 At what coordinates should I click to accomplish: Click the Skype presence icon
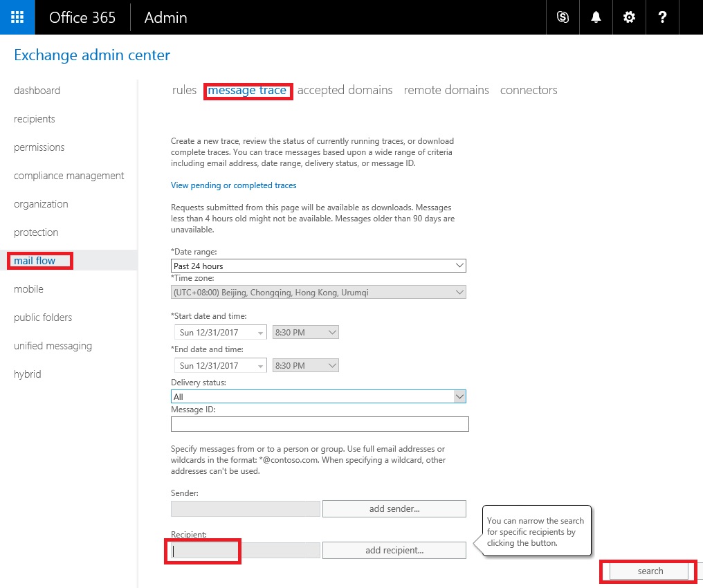[562, 17]
